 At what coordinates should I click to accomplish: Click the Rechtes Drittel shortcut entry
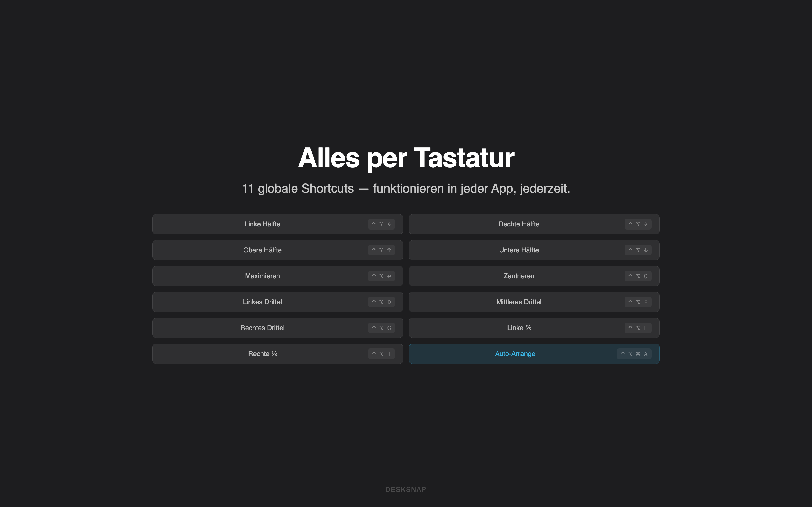[x=277, y=328]
